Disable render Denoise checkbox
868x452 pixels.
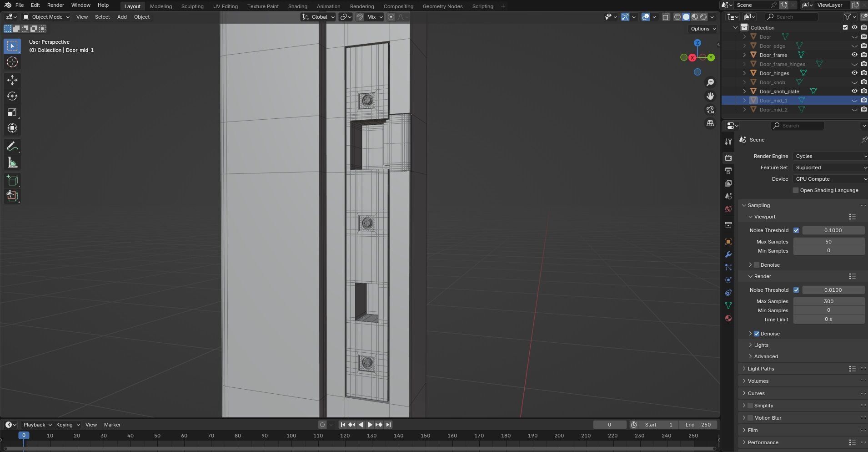(757, 334)
